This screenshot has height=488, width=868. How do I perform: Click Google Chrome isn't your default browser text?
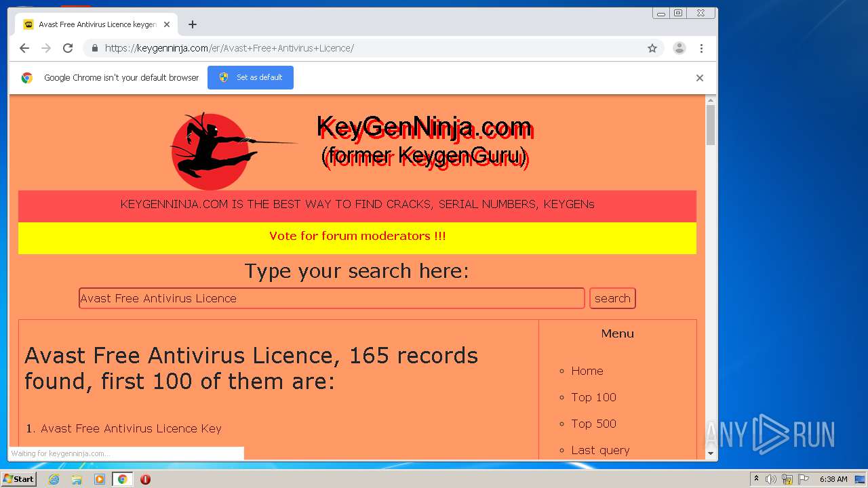point(121,77)
